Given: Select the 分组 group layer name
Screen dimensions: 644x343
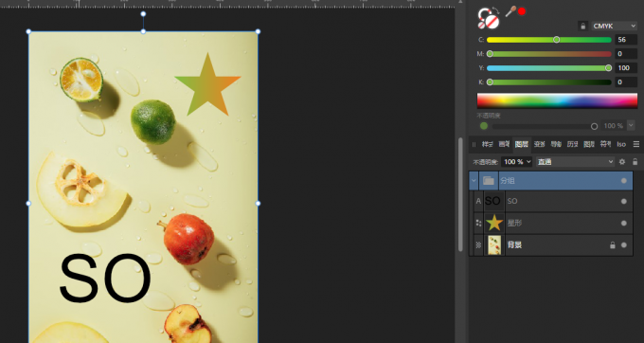Looking at the screenshot, I should coord(508,181).
